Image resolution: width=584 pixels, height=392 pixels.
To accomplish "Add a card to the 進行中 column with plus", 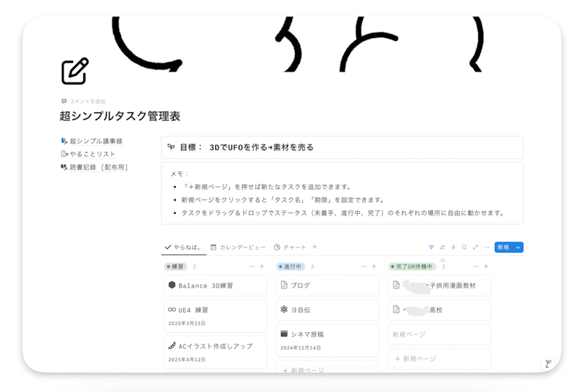I will (x=374, y=266).
